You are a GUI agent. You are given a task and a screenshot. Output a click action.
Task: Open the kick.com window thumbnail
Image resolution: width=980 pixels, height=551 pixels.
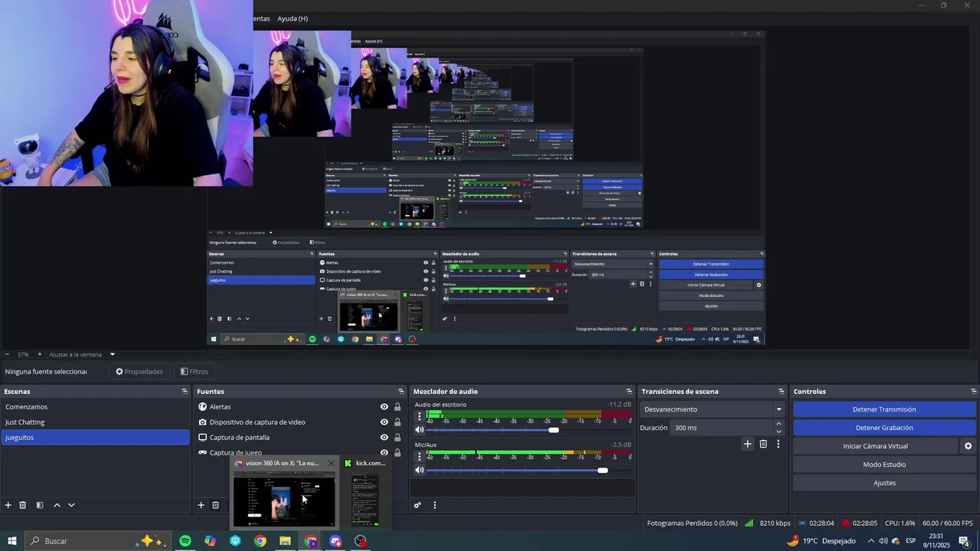[x=365, y=500]
